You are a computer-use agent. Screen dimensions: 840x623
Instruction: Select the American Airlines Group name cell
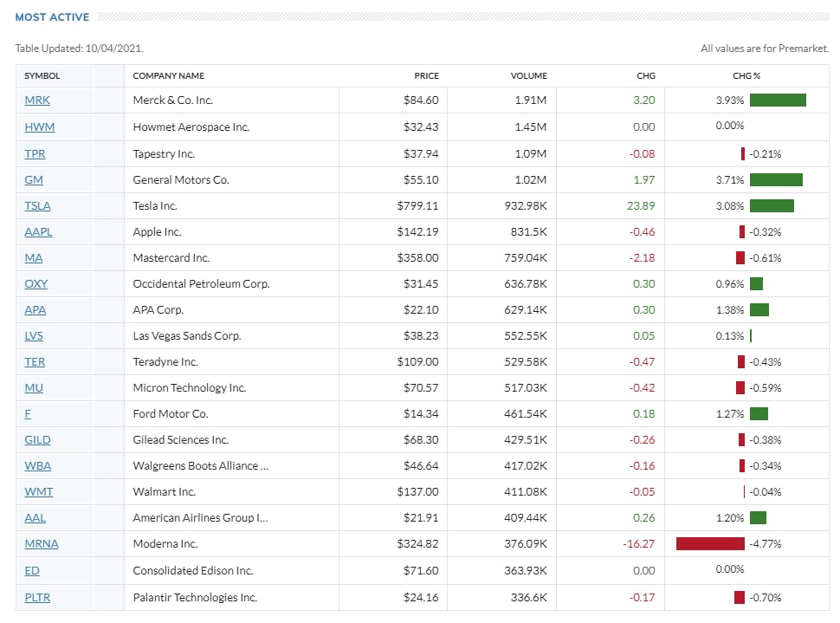200,518
